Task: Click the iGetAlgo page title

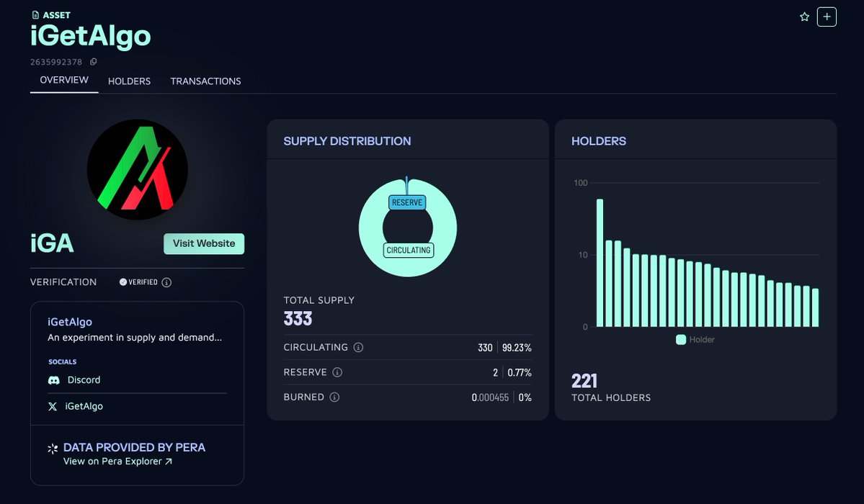Action: tap(90, 36)
